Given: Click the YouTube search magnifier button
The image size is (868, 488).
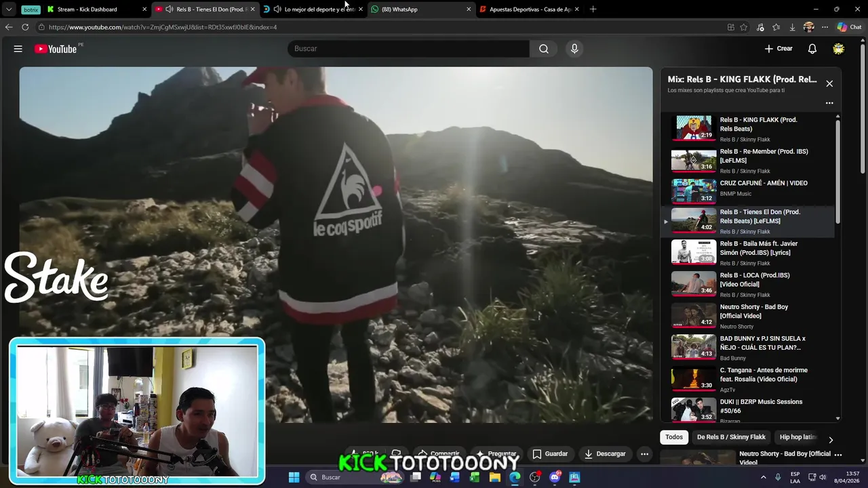Looking at the screenshot, I should (x=544, y=49).
